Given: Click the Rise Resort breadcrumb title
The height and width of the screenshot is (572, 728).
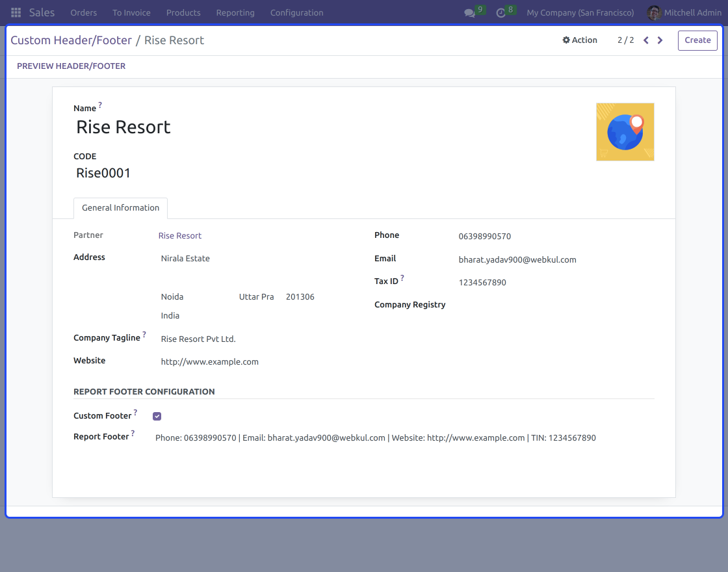Looking at the screenshot, I should pos(174,40).
